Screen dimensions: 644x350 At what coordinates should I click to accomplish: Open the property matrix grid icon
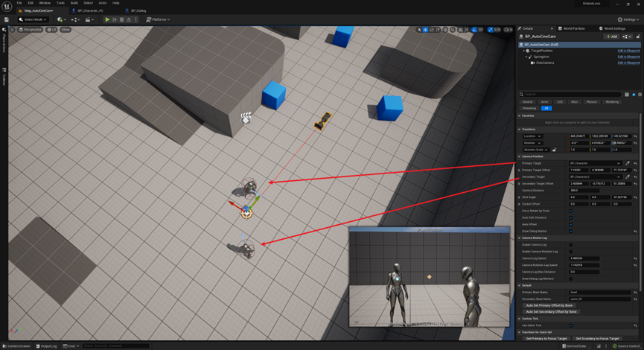627,95
